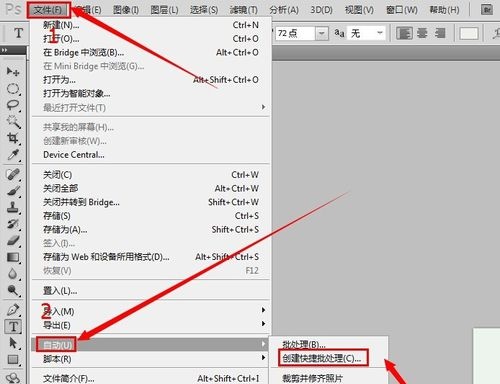
Task: Select the Zoom-like Dodge tool icon
Action: [13, 290]
